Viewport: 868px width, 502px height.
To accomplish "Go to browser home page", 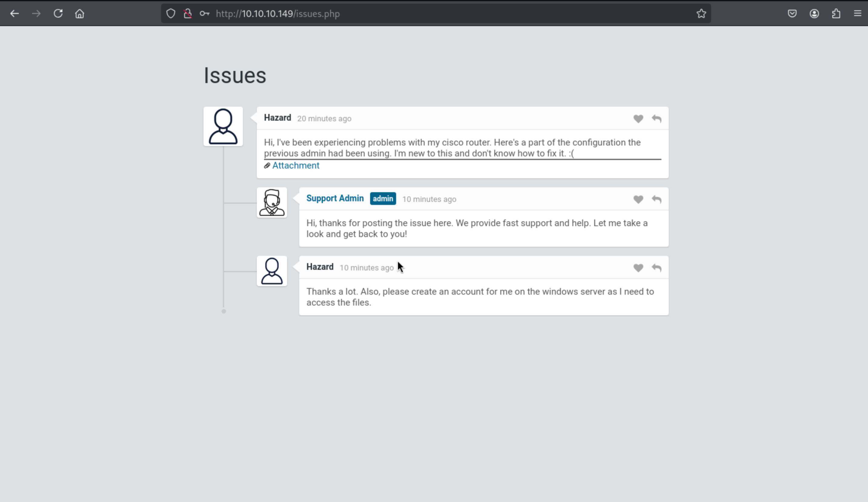I will click(80, 14).
